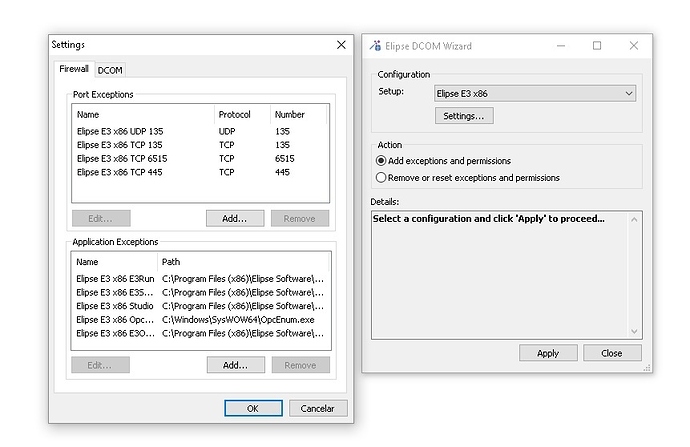The width and height of the screenshot is (690, 447).
Task: Select row Elipse E3 x86 TCP 445
Action: 200,172
